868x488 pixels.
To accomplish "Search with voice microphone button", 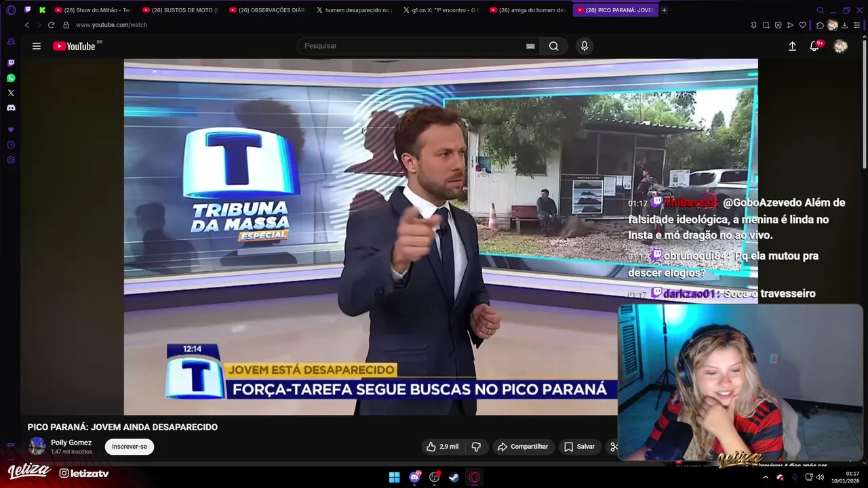I will tap(585, 46).
